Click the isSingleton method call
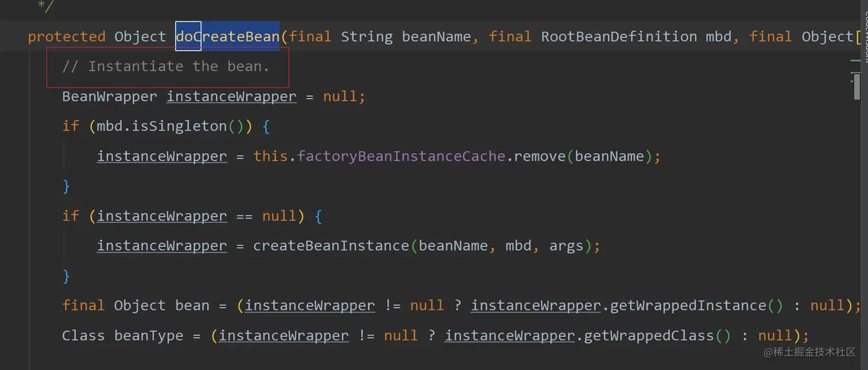The image size is (868, 370). (180, 126)
